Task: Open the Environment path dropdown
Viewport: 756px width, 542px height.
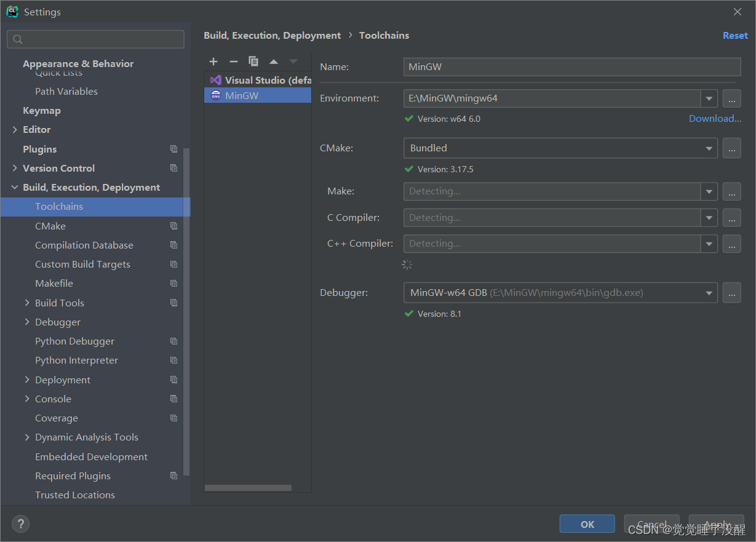Action: pyautogui.click(x=709, y=98)
